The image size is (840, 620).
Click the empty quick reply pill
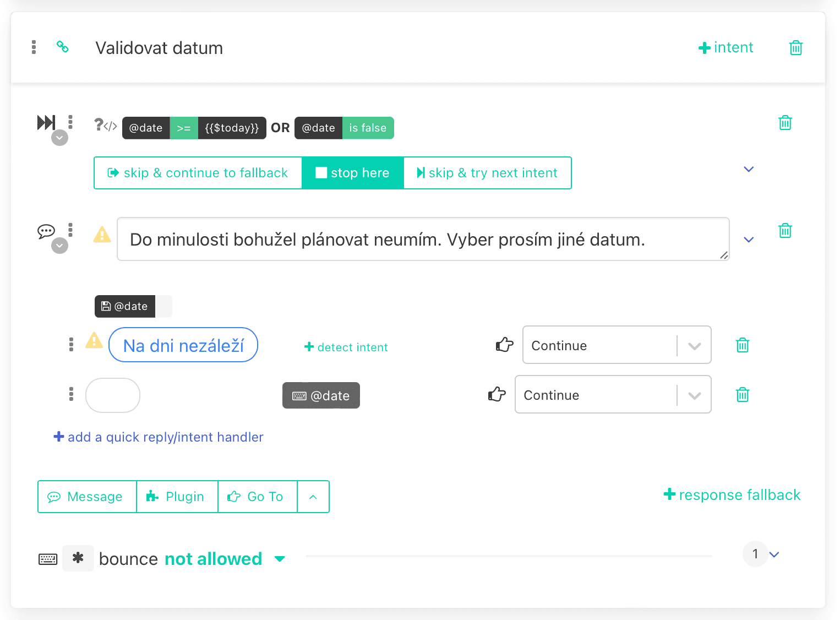point(113,395)
